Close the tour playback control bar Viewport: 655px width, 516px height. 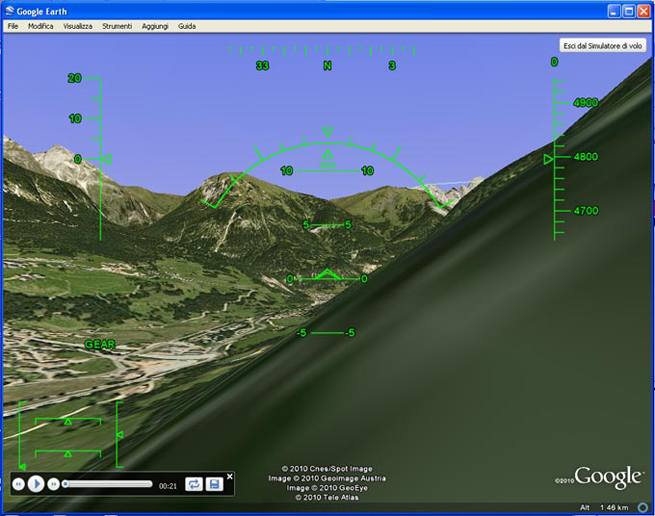[229, 476]
